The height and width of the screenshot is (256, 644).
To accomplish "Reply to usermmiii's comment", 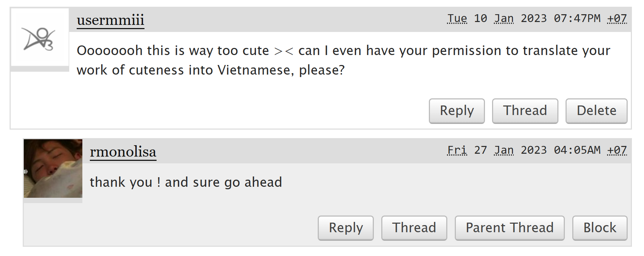I will [457, 111].
